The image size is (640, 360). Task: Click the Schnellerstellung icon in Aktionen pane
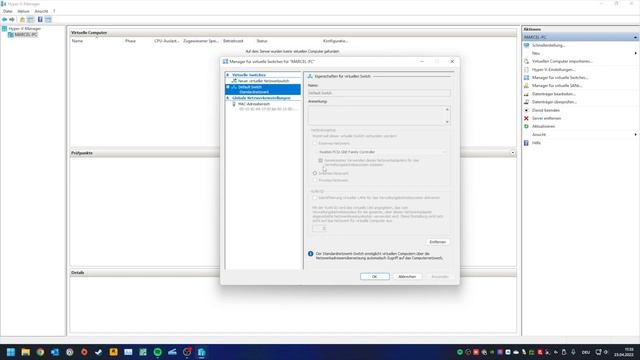point(527,45)
